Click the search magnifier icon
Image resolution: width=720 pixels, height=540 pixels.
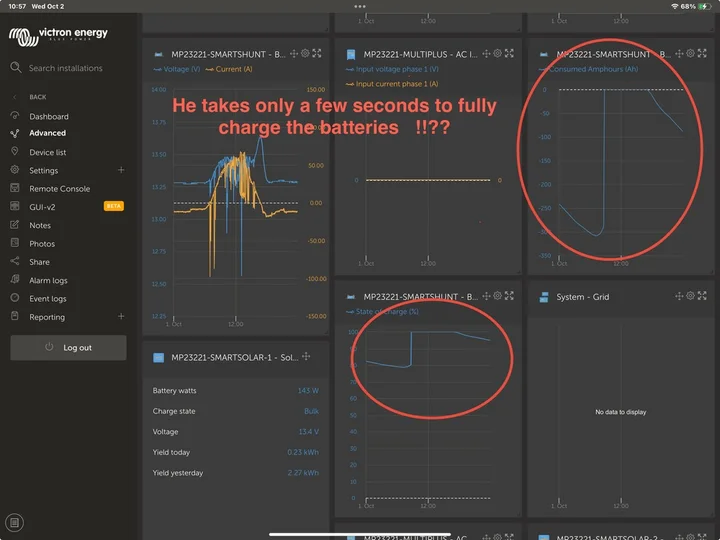(16, 68)
